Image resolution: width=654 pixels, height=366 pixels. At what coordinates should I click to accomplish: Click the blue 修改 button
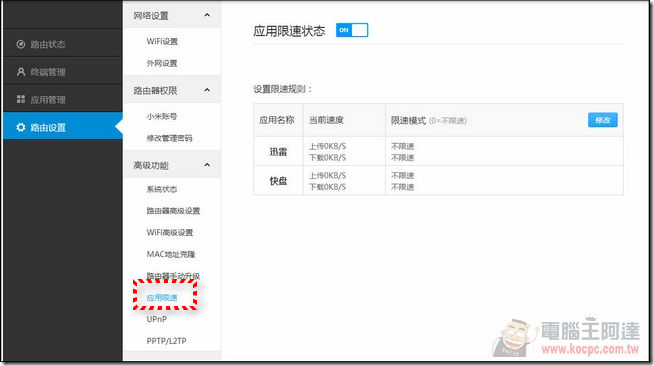[x=603, y=120]
